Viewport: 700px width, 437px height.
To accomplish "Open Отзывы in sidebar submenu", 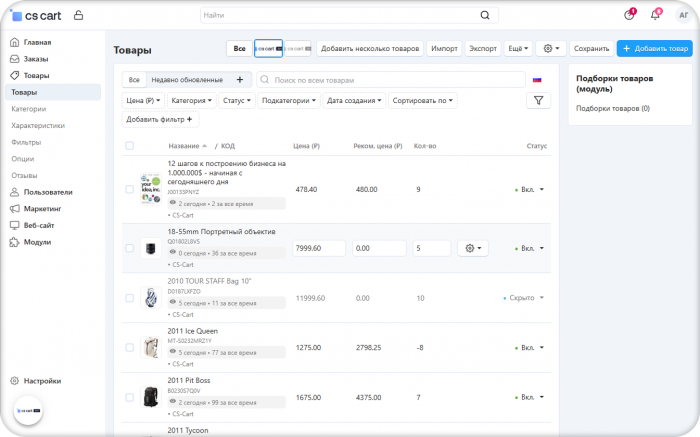I will point(24,175).
